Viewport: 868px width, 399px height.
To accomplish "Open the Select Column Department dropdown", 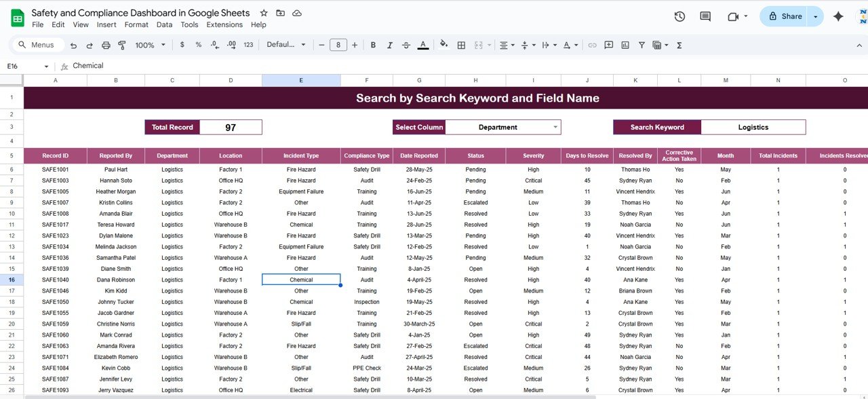I will pos(555,127).
